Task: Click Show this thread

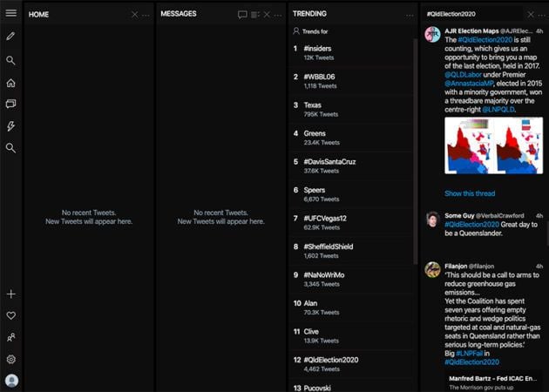Action: click(x=470, y=193)
